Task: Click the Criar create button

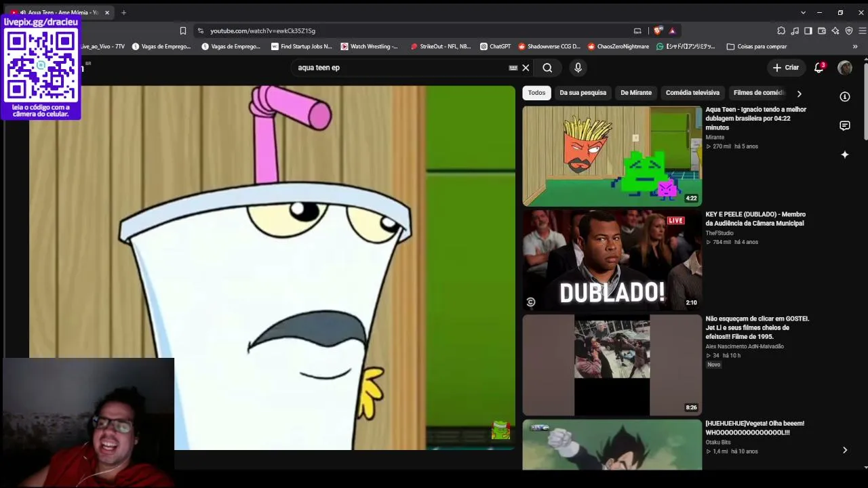Action: coord(785,68)
